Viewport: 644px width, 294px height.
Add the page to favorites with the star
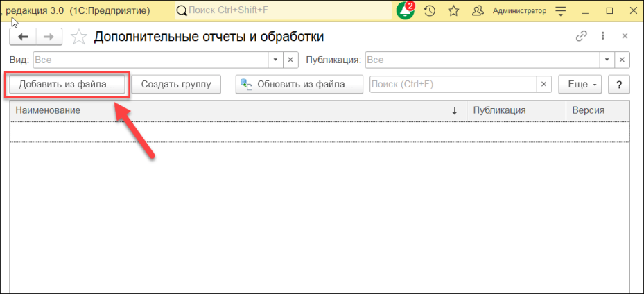click(79, 37)
